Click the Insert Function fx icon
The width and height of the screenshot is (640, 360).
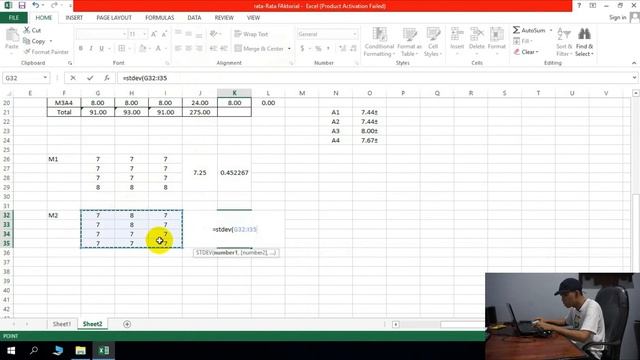[107, 78]
